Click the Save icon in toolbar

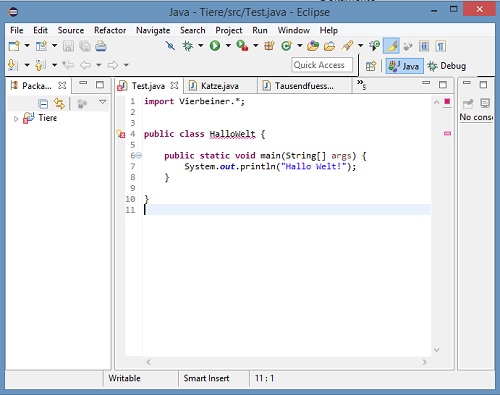68,46
